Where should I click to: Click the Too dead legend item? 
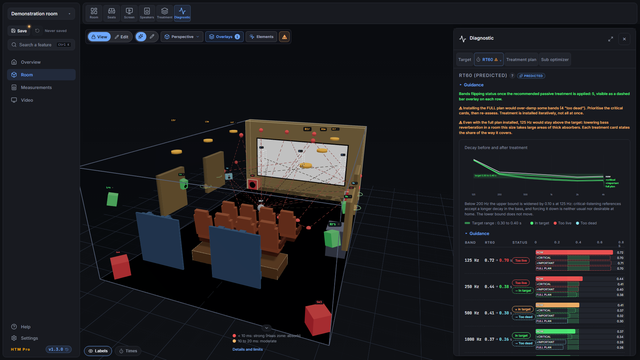587,223
